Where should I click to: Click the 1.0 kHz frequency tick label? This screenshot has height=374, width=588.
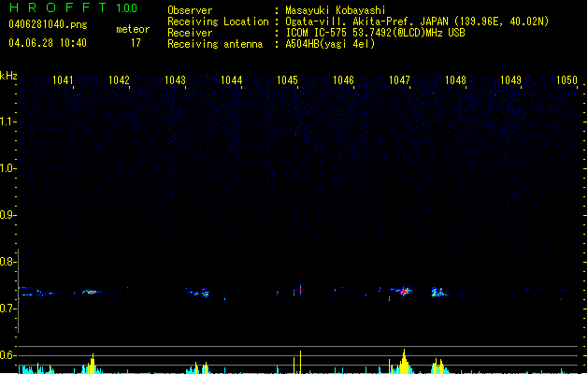tap(7, 168)
